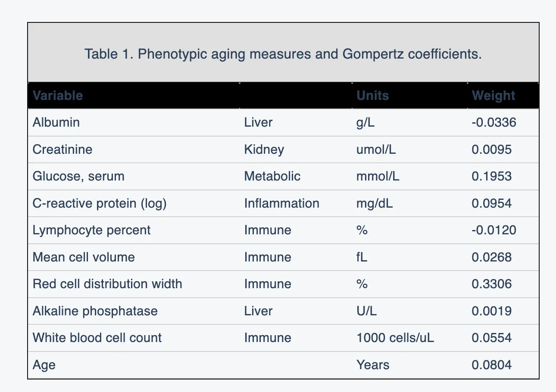Select the umol/L units cell
The width and height of the screenshot is (556, 392).
376,149
